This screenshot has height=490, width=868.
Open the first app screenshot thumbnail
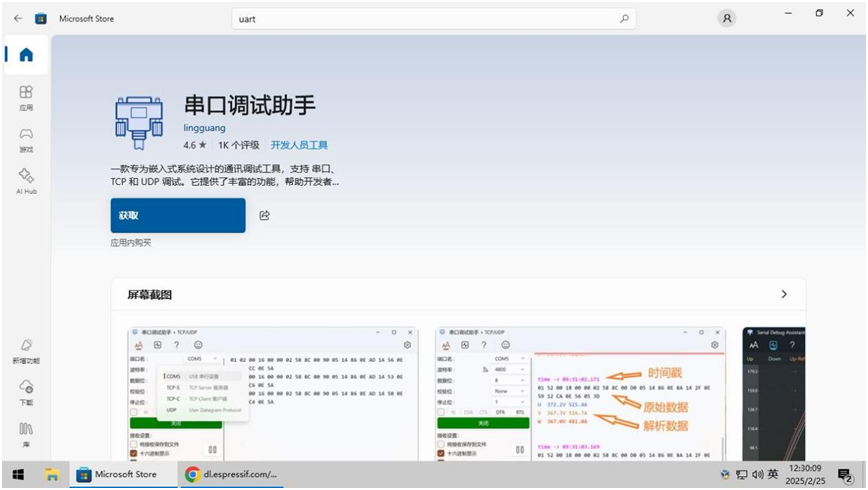273,393
